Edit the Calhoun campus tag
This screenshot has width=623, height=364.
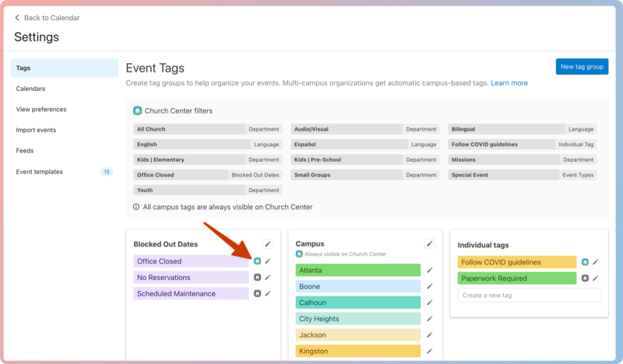point(429,303)
